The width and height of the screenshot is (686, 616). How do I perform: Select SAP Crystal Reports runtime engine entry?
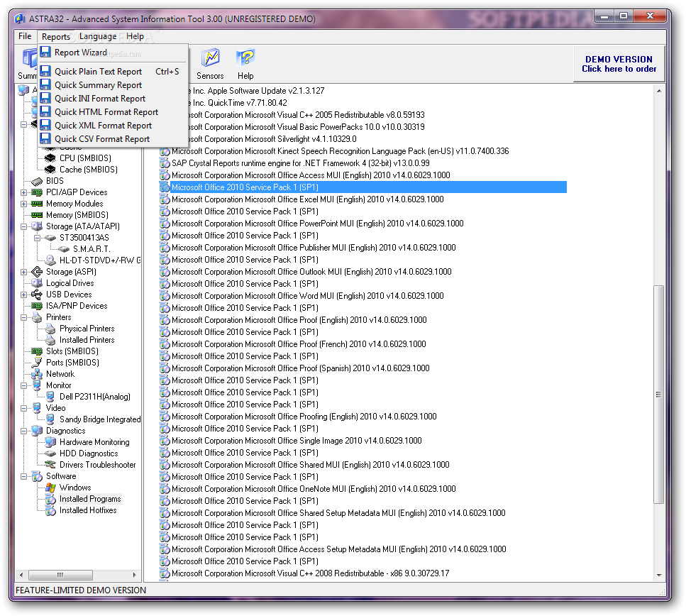tap(301, 163)
